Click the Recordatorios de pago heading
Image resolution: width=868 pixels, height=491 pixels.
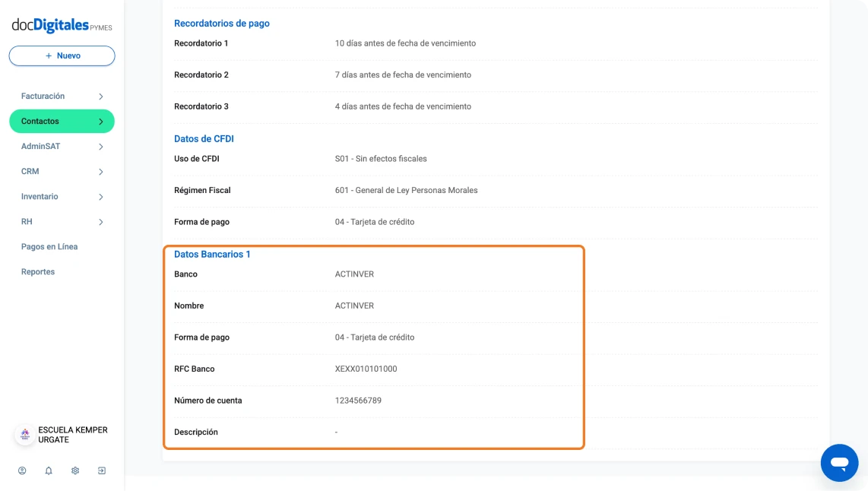(x=222, y=24)
